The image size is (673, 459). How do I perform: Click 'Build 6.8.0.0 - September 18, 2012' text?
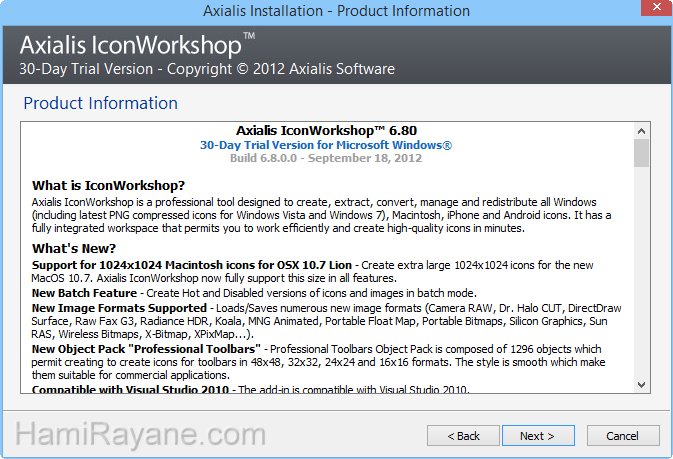click(326, 158)
